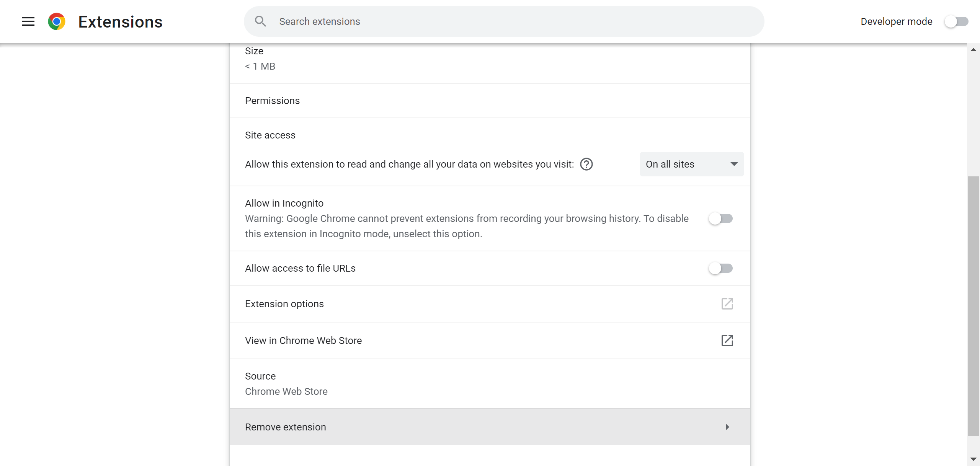Click the Remove extension row
Image resolution: width=980 pixels, height=466 pixels.
coord(490,427)
